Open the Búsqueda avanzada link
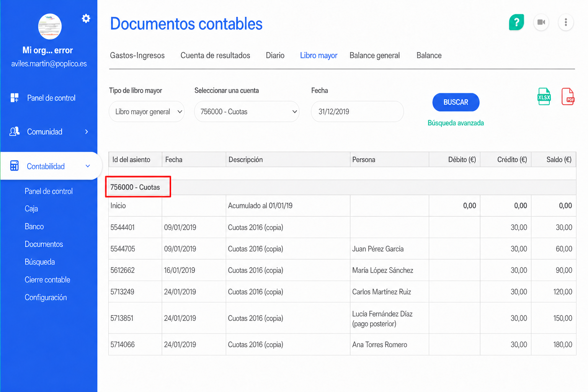 click(456, 123)
